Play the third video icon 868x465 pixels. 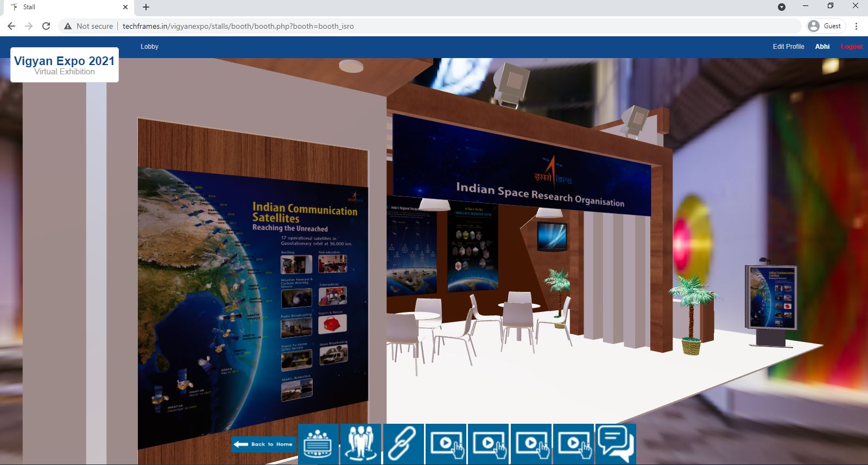pyautogui.click(x=531, y=444)
